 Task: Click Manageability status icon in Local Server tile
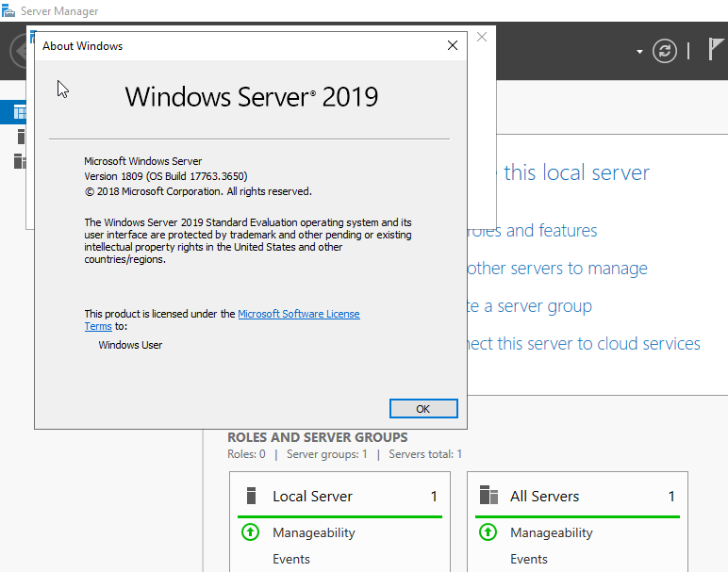coord(250,532)
